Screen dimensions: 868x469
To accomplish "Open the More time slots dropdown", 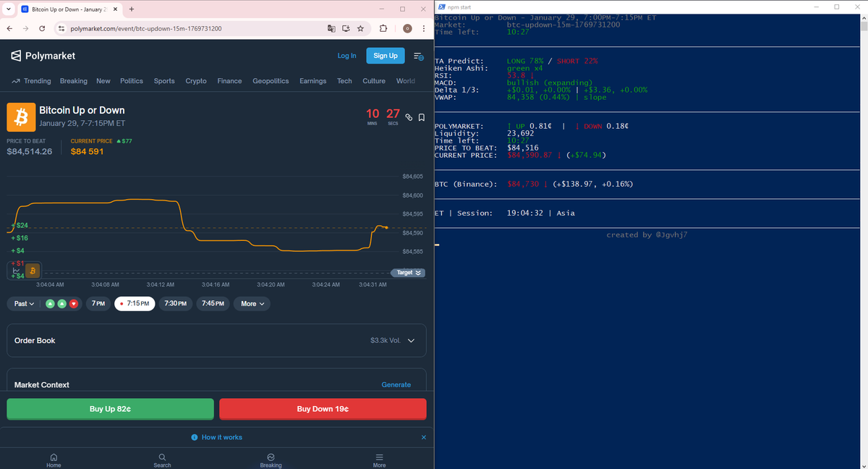I will (x=252, y=303).
